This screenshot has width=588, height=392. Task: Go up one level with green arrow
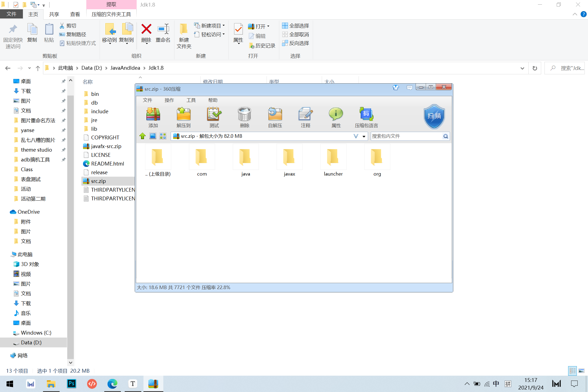(142, 136)
